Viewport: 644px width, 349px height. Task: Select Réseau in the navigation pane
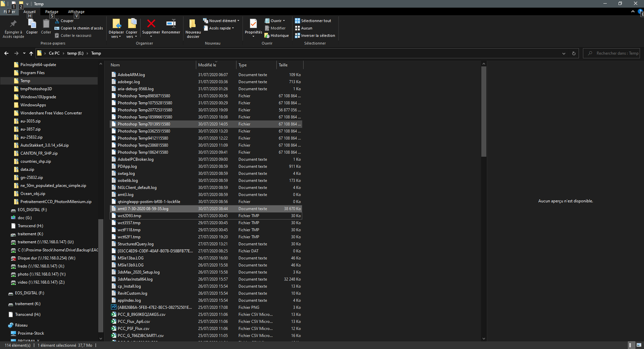(x=21, y=325)
